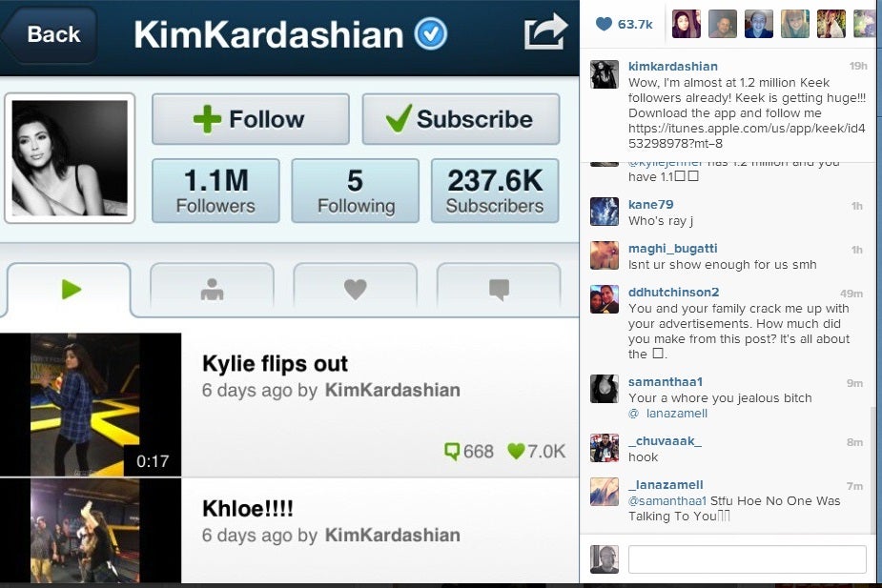The image size is (882, 588).
Task: Open the heart likes tab
Action: pos(356,290)
